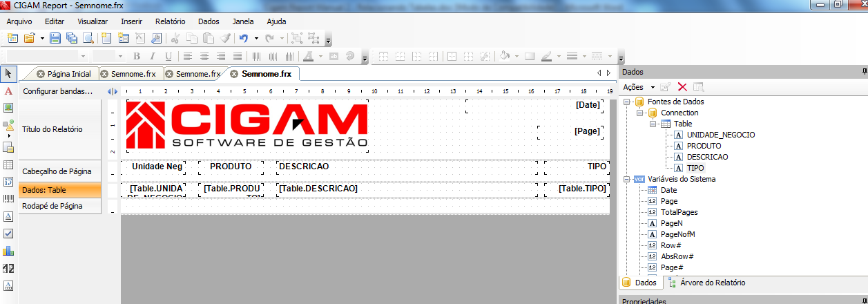Click the text color A button

click(x=308, y=56)
